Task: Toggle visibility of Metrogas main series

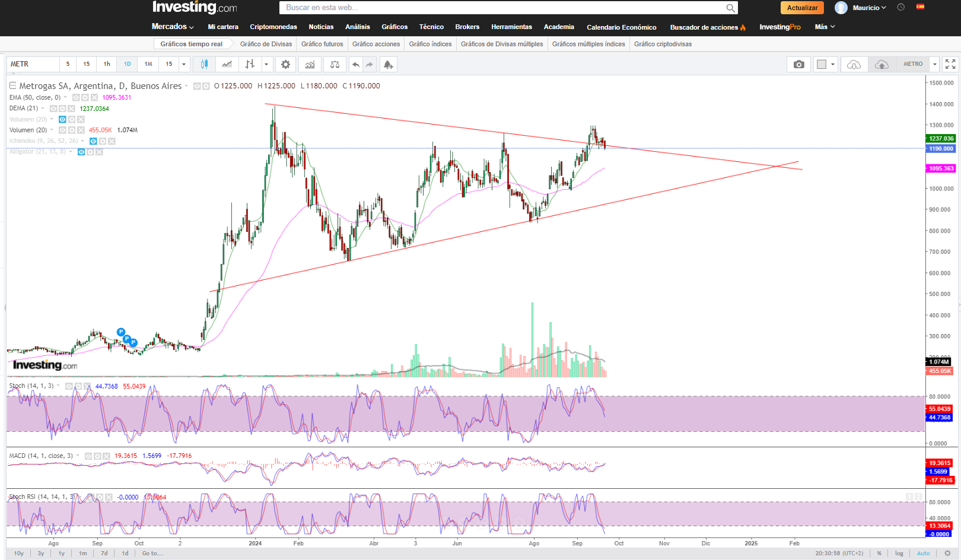Action: (197, 86)
